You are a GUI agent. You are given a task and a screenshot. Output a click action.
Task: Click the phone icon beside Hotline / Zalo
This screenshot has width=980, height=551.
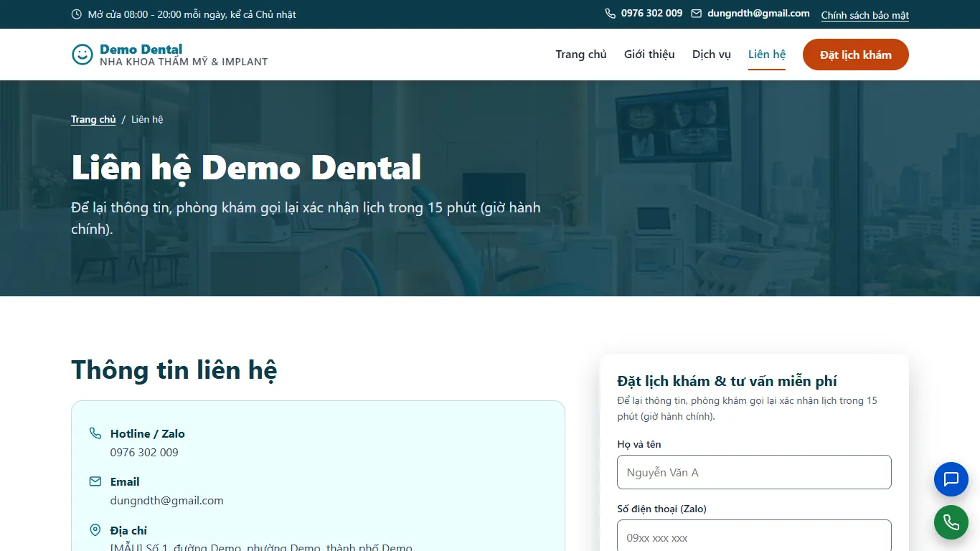click(95, 433)
